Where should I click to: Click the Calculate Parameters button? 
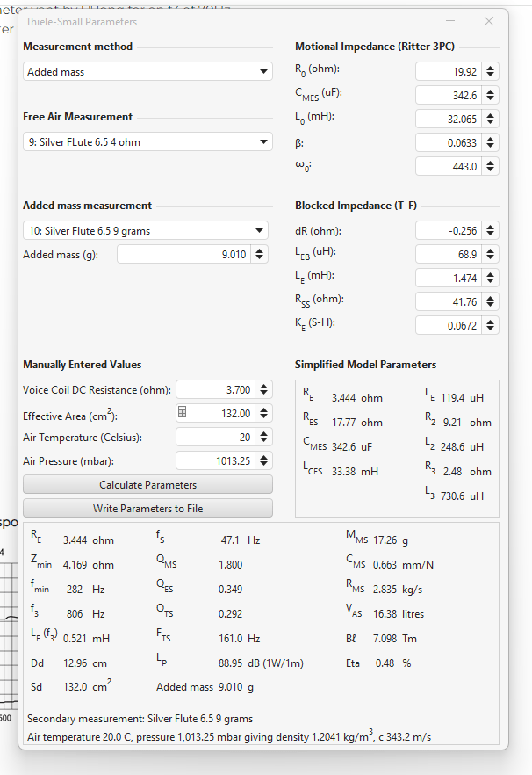pyautogui.click(x=147, y=485)
